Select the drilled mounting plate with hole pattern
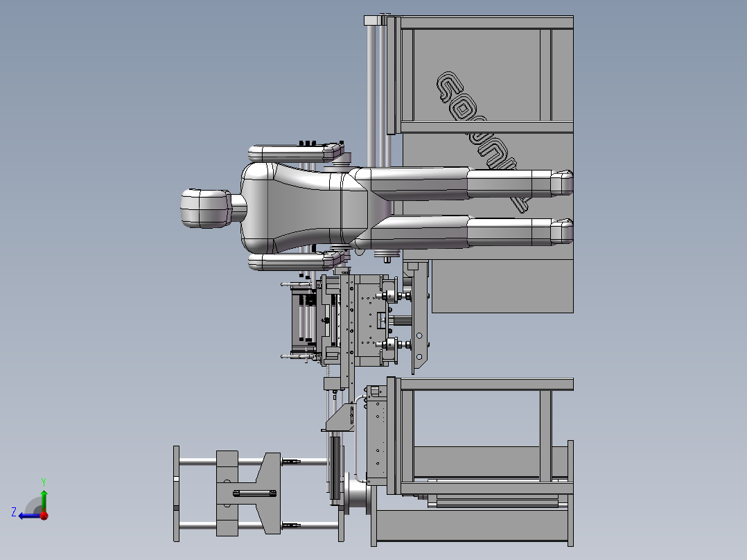This screenshot has height=560, width=747. coord(371,320)
